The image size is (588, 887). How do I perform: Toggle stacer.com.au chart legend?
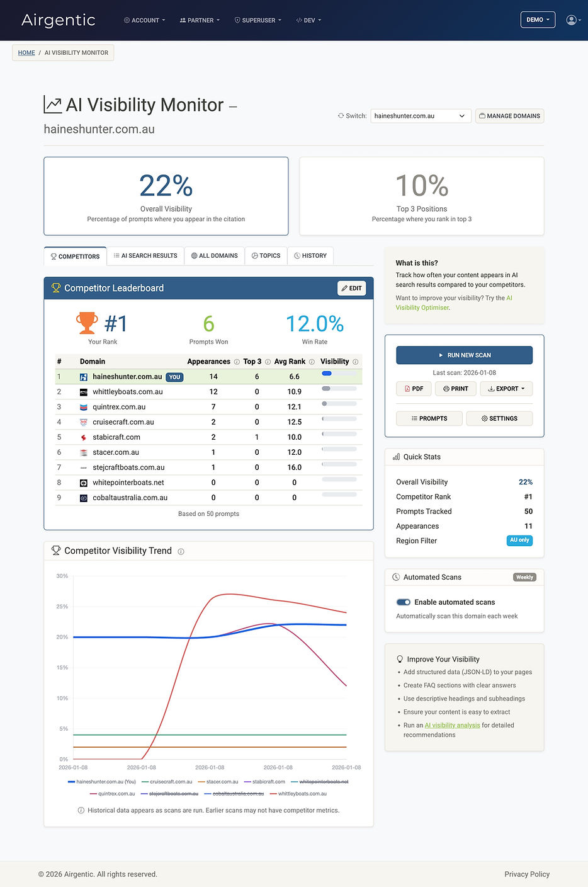pyautogui.click(x=218, y=782)
